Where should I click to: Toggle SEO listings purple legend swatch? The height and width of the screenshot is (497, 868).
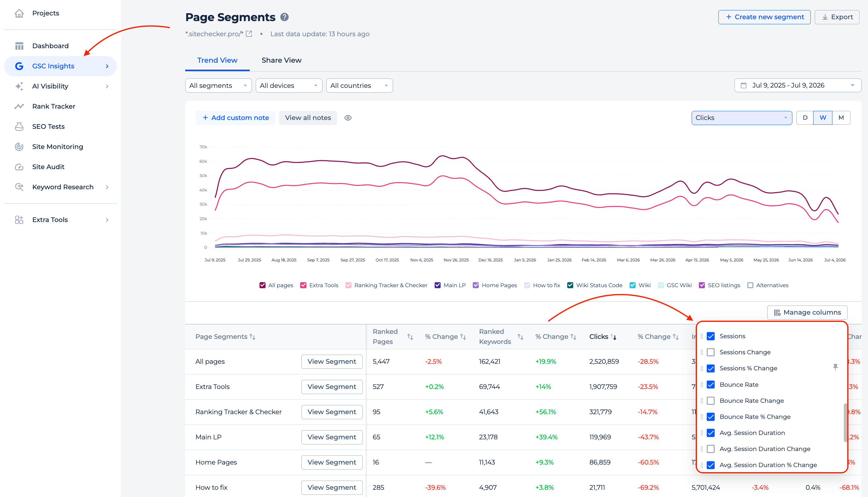(x=702, y=285)
